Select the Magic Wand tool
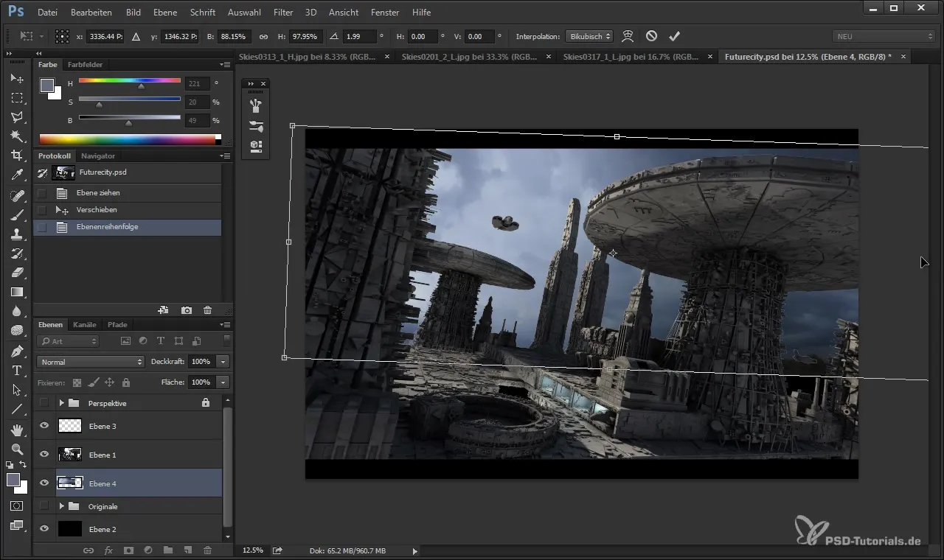This screenshot has height=560, width=944. (17, 136)
